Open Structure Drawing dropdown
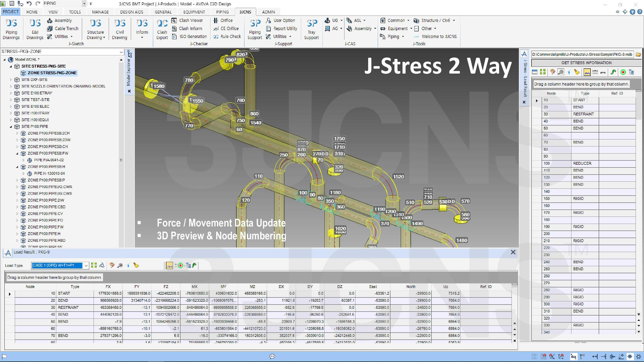 click(x=96, y=29)
